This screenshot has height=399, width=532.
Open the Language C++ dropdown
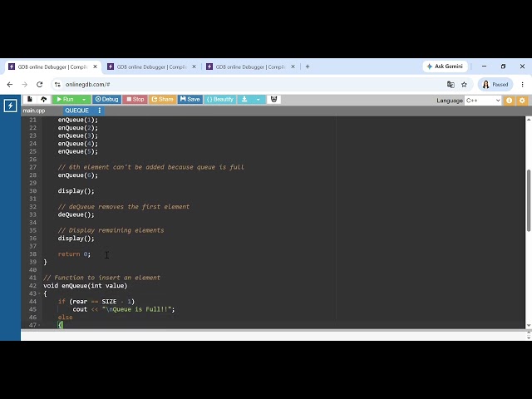(483, 101)
